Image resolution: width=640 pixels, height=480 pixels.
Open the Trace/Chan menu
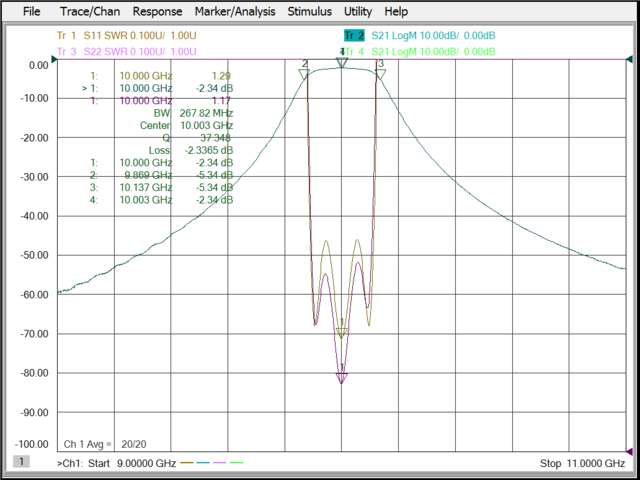coord(90,11)
